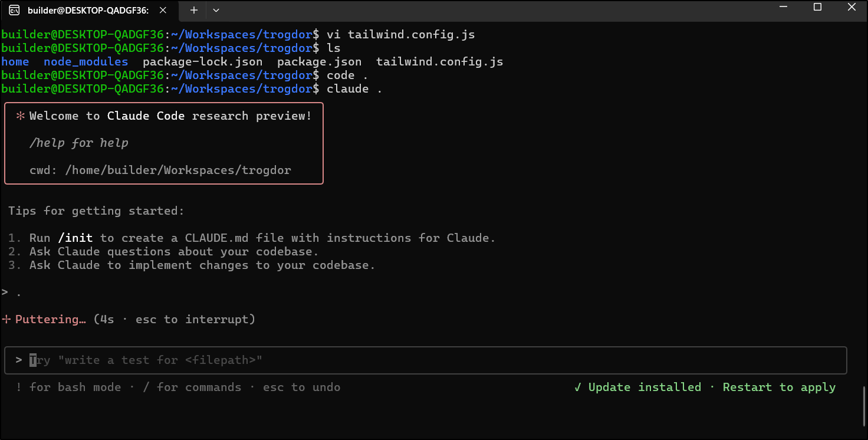
Task: Click tip 'Ask Claude to implement changes'
Action: pyautogui.click(x=203, y=265)
